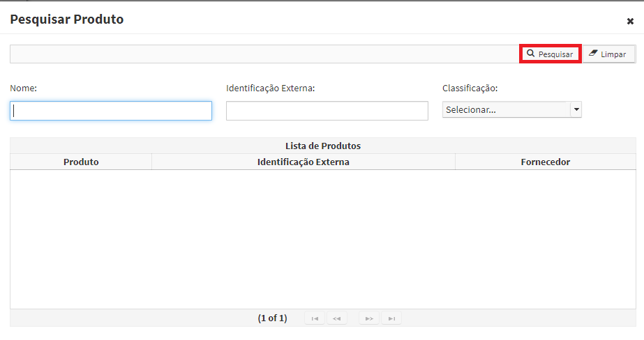Open the Classificação dropdown arrow
Viewport: 644px width, 340px height.
[576, 109]
